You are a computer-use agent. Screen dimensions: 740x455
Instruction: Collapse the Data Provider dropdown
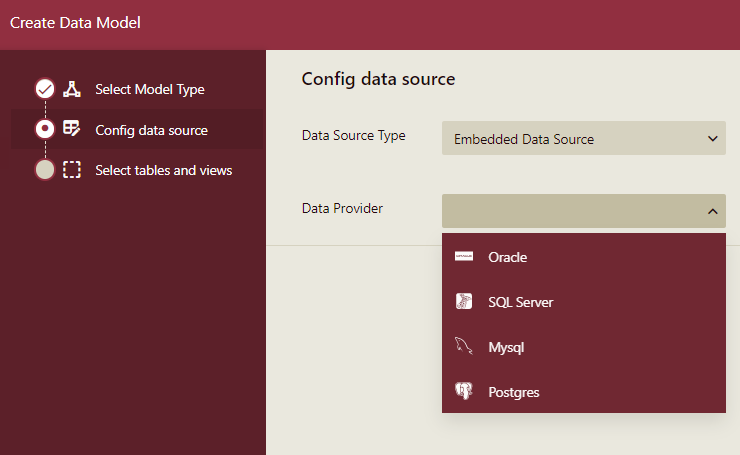tap(583, 211)
